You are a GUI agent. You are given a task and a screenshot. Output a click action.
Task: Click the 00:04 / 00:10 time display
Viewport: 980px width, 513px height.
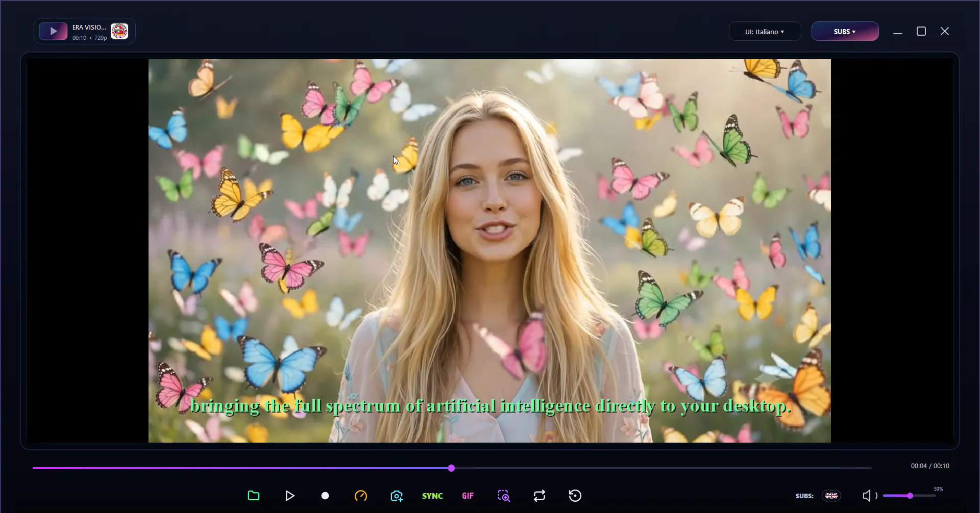930,466
